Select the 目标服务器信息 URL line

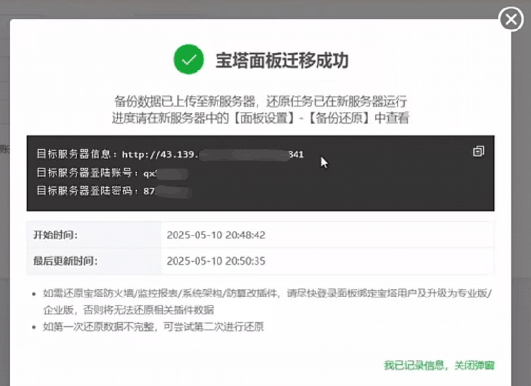pos(170,154)
